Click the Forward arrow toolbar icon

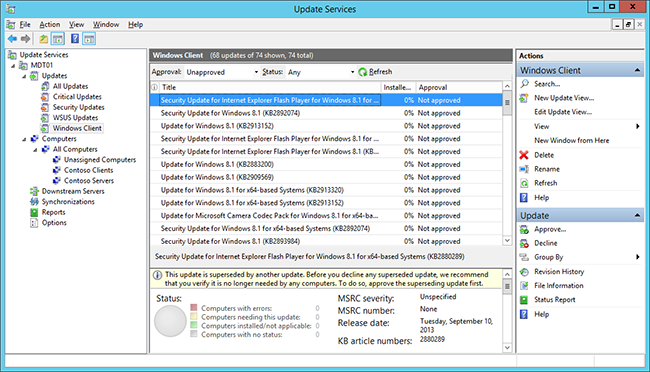click(26, 39)
